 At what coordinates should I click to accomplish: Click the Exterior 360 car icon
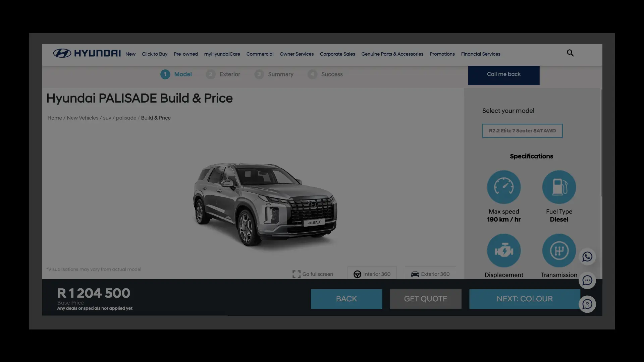[x=415, y=274]
